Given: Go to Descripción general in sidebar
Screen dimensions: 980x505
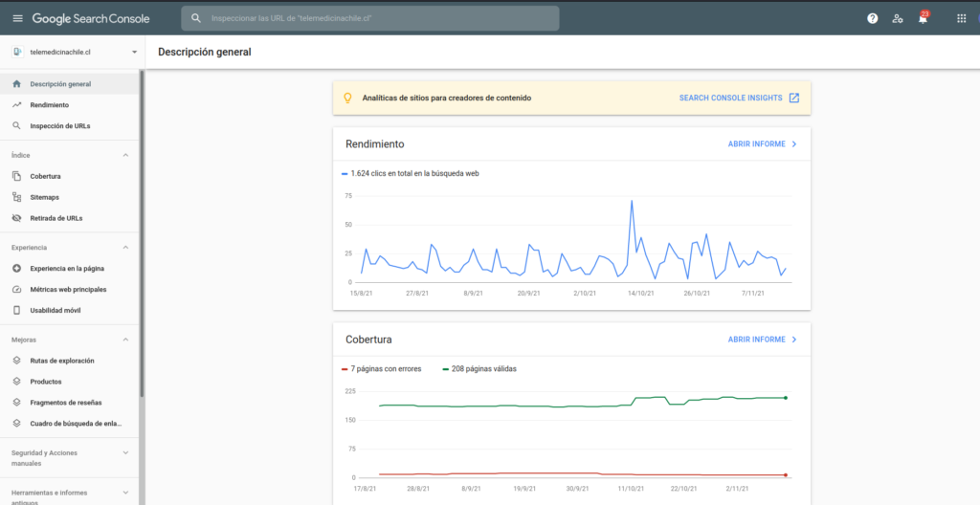Looking at the screenshot, I should (x=69, y=84).
